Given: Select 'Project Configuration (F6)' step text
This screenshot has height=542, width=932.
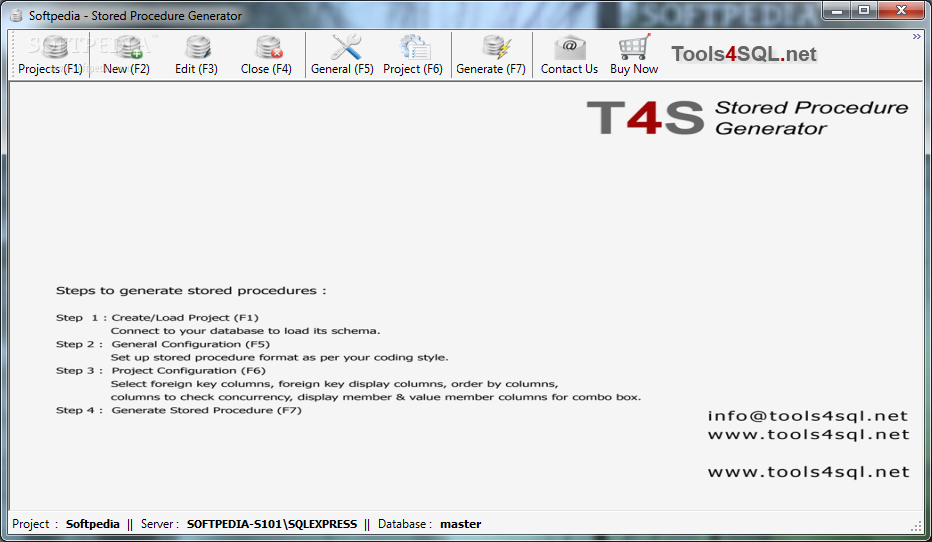Looking at the screenshot, I should click(188, 370).
